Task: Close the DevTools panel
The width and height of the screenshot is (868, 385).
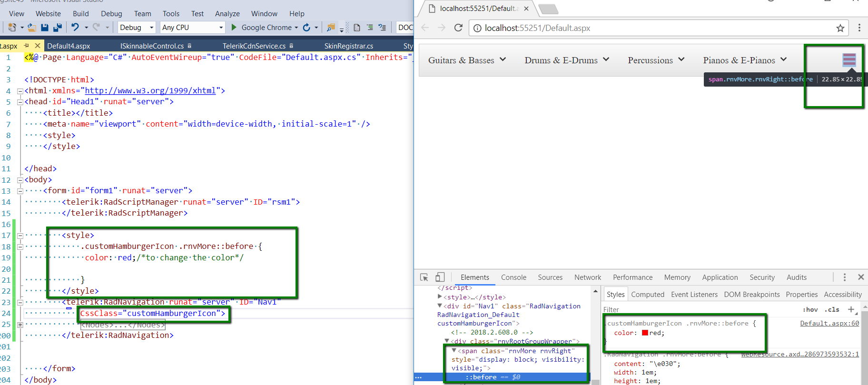Action: point(861,277)
